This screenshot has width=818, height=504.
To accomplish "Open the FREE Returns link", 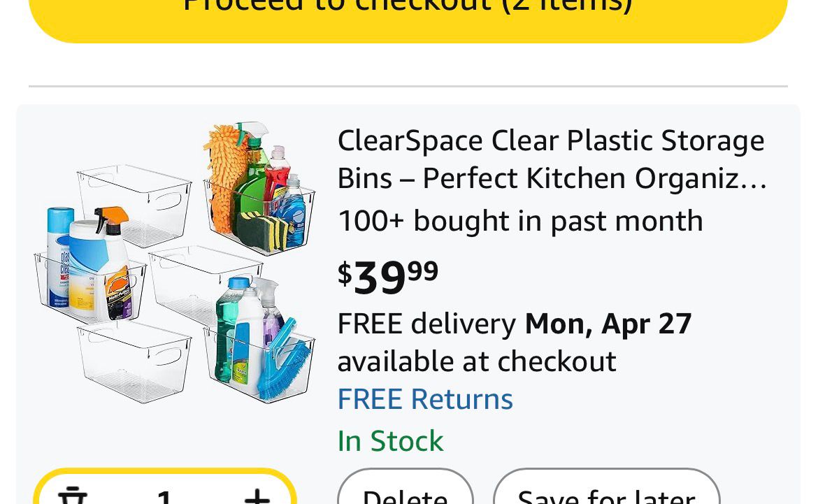I will pos(425,399).
